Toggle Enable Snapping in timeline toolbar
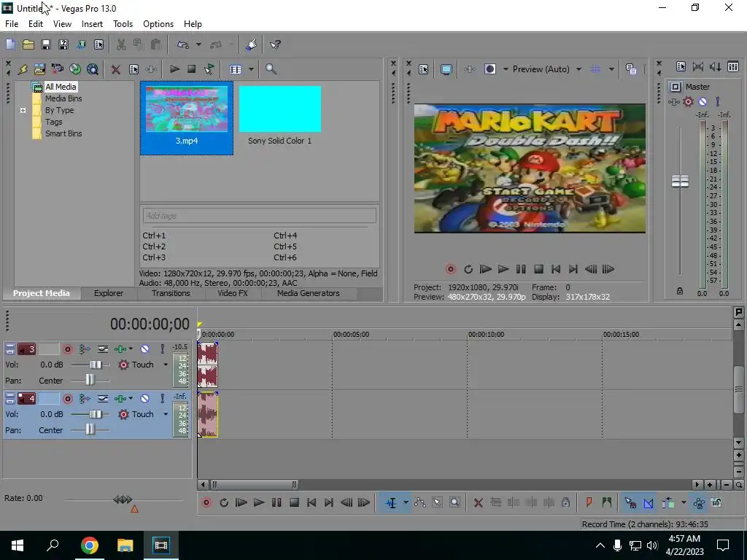The image size is (747, 560). tap(630, 502)
